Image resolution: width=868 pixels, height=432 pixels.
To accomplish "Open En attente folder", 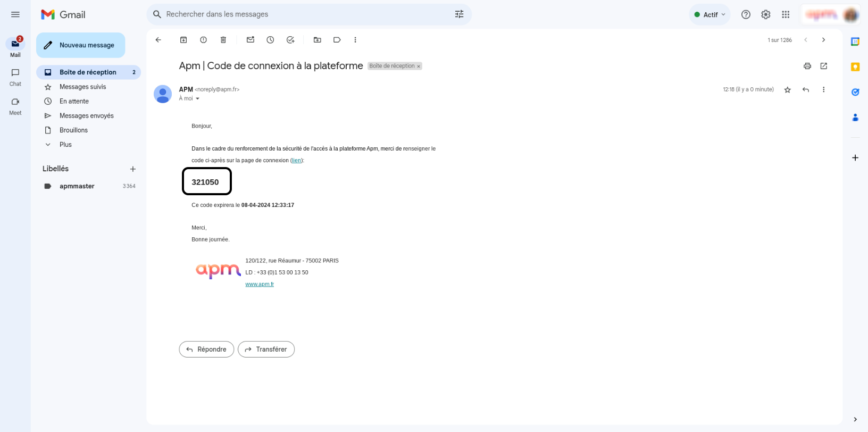I will (x=88, y=101).
